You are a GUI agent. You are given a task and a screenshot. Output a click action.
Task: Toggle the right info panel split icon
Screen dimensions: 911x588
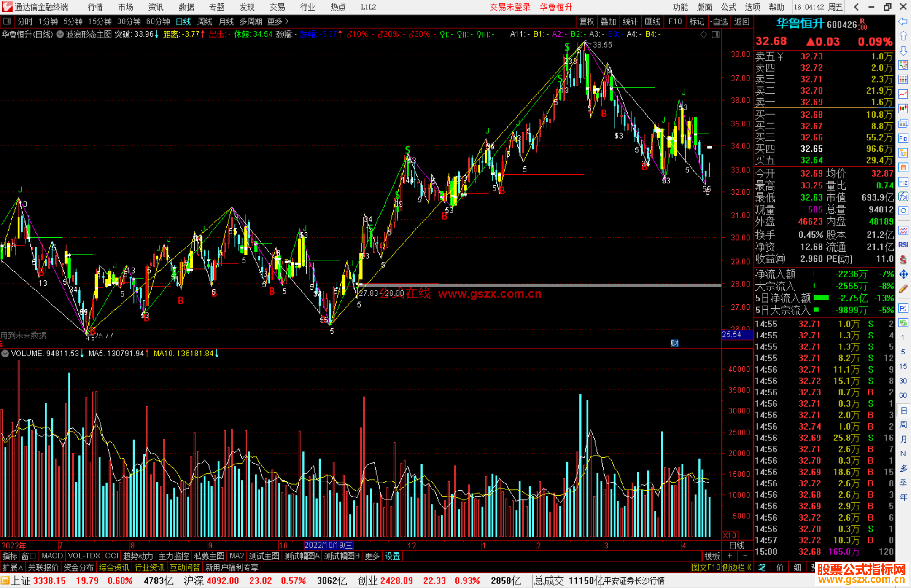coord(715,35)
